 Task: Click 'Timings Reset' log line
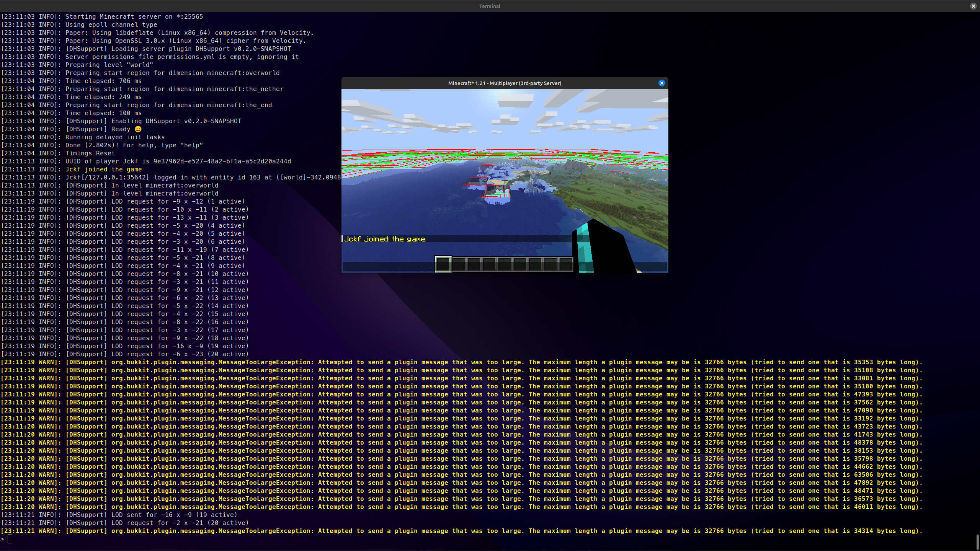[x=58, y=153]
